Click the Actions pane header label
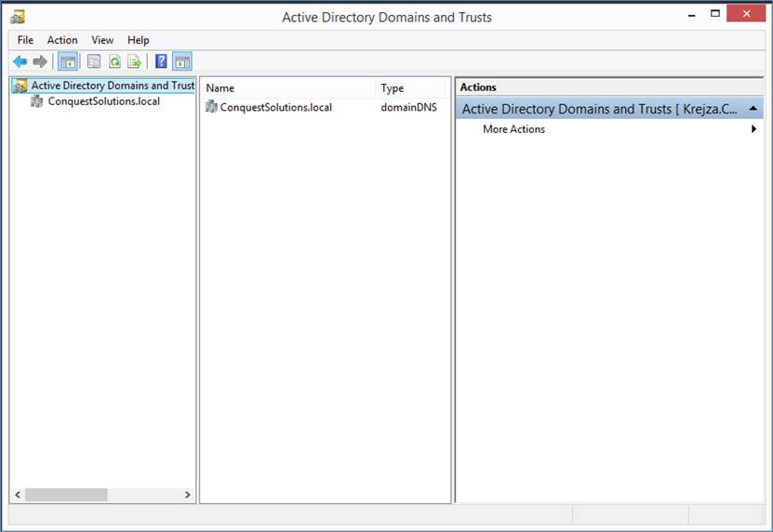 point(478,87)
